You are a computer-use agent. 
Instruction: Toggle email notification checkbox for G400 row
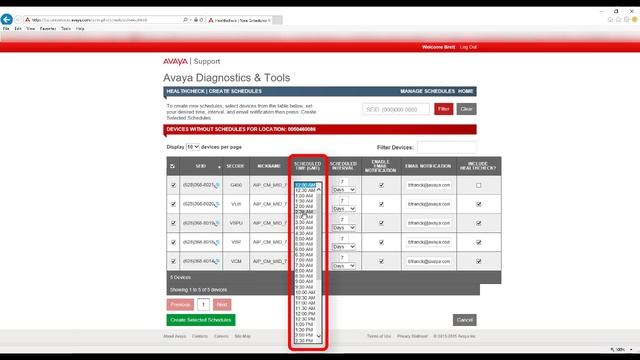point(381,185)
